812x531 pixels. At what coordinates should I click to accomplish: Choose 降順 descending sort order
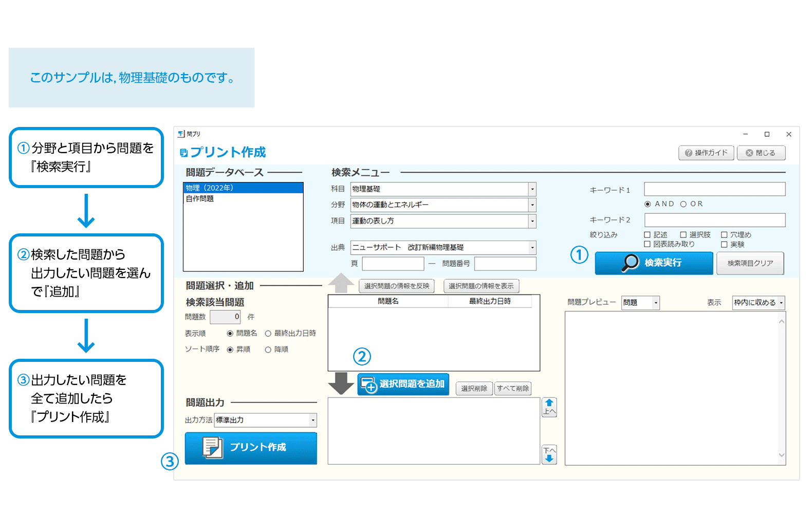click(x=268, y=350)
